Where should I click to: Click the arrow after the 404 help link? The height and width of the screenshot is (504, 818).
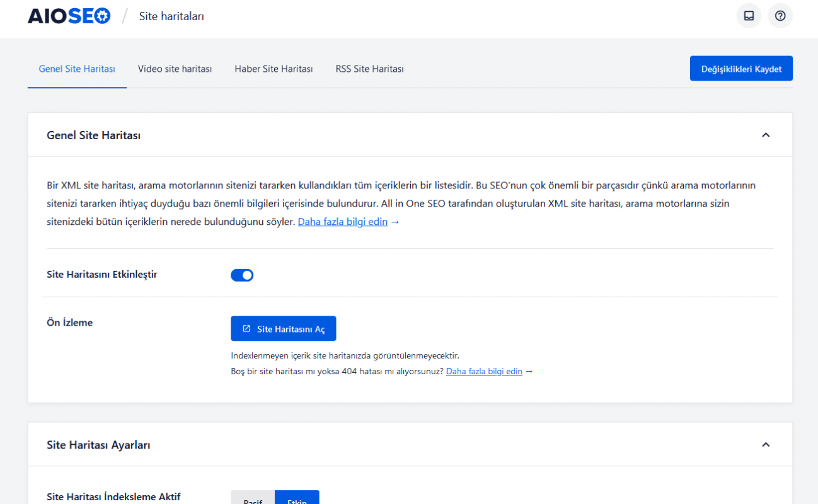530,371
